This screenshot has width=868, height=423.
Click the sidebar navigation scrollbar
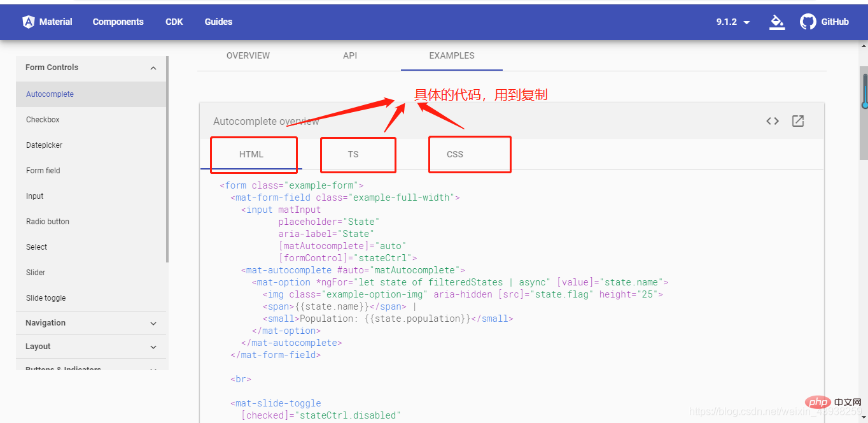coord(167,159)
